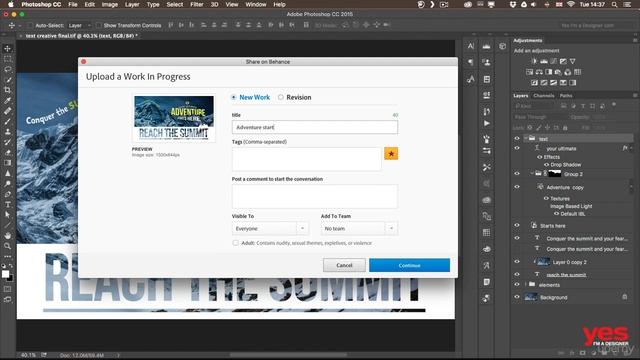Add a Black & White adjustment

coord(549,72)
